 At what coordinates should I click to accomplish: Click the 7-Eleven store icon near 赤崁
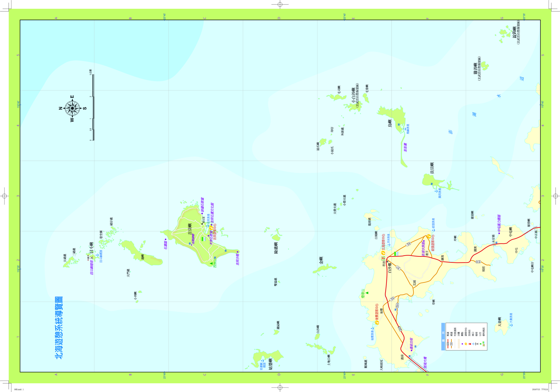(x=383, y=258)
